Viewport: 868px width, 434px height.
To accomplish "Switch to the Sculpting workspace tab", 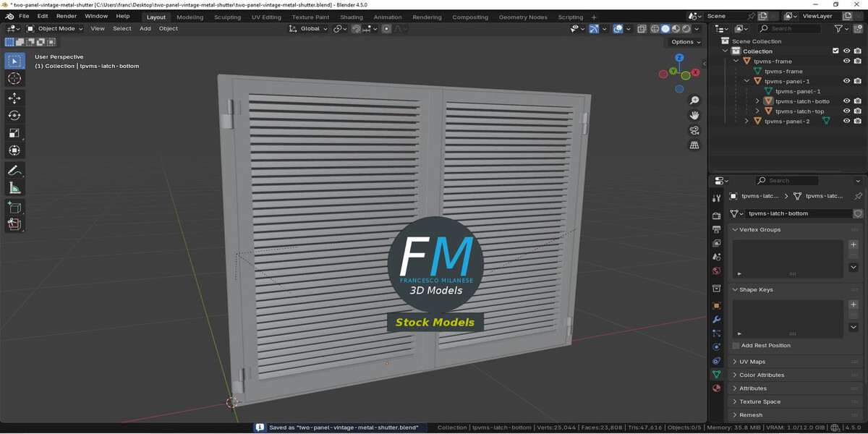I will coord(227,17).
